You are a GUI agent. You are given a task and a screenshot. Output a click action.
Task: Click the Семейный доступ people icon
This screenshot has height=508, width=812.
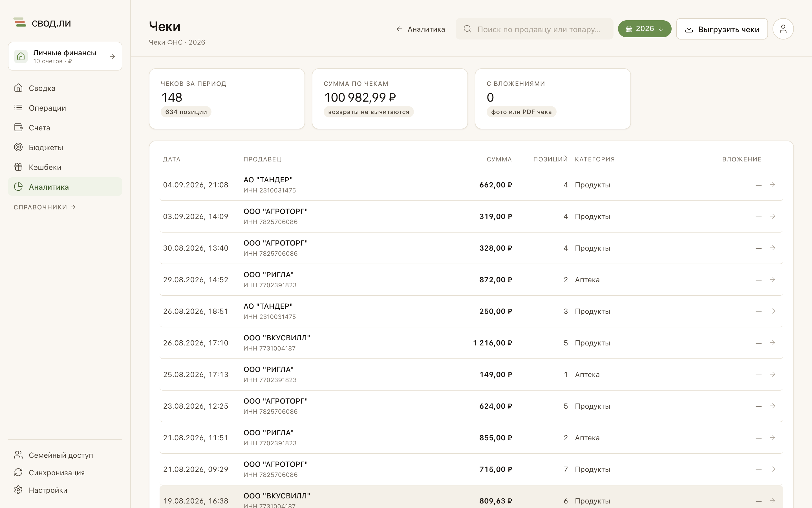coord(18,455)
